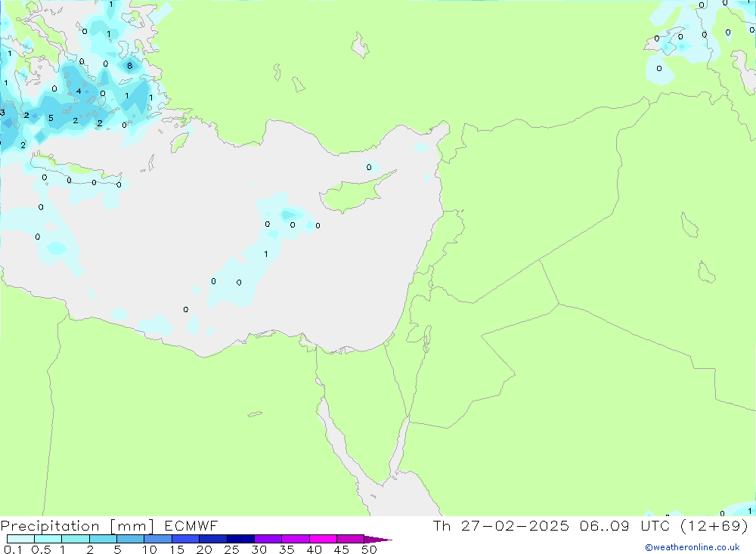Click the 'Th 27-02-2025' date text
Screen dimensions: 756x554
coord(501,525)
